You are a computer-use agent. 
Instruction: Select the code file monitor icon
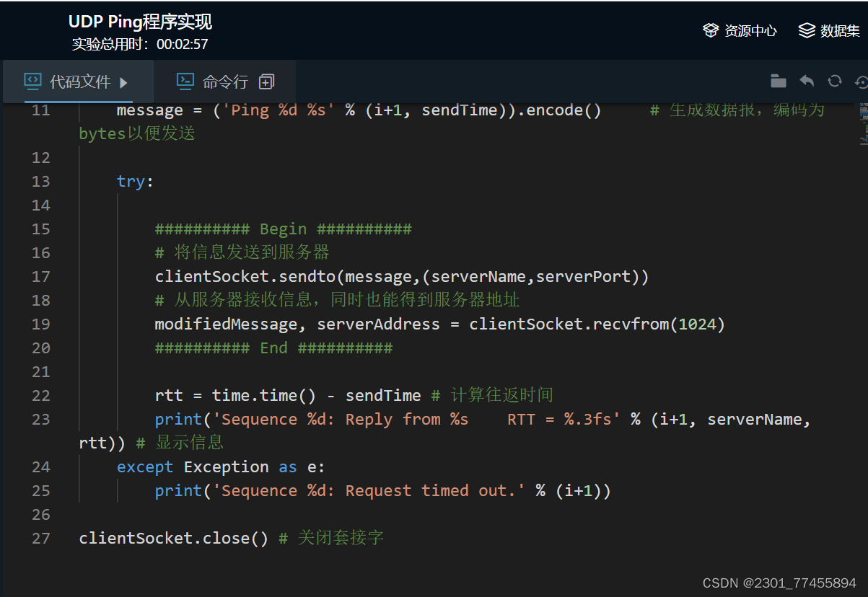(32, 81)
